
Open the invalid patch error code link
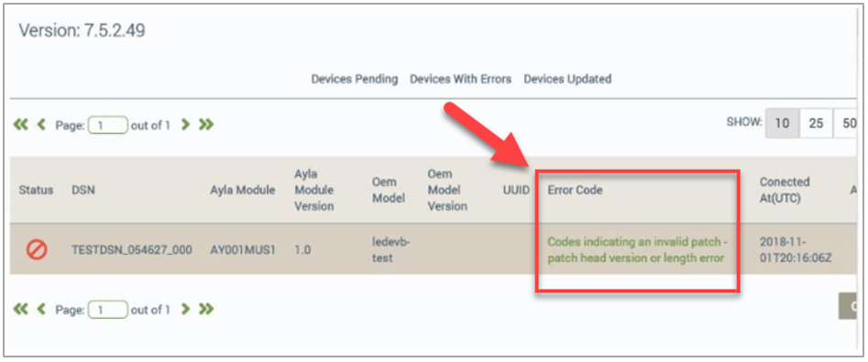coord(637,250)
